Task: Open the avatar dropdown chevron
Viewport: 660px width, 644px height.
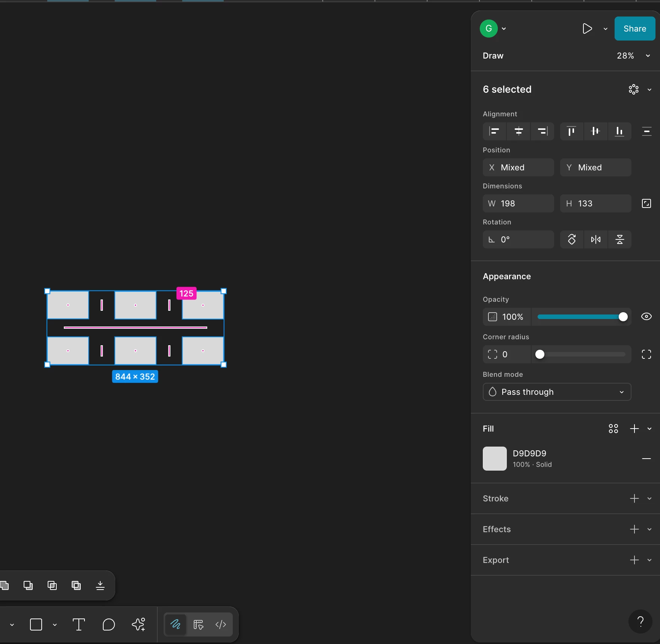Action: [504, 29]
